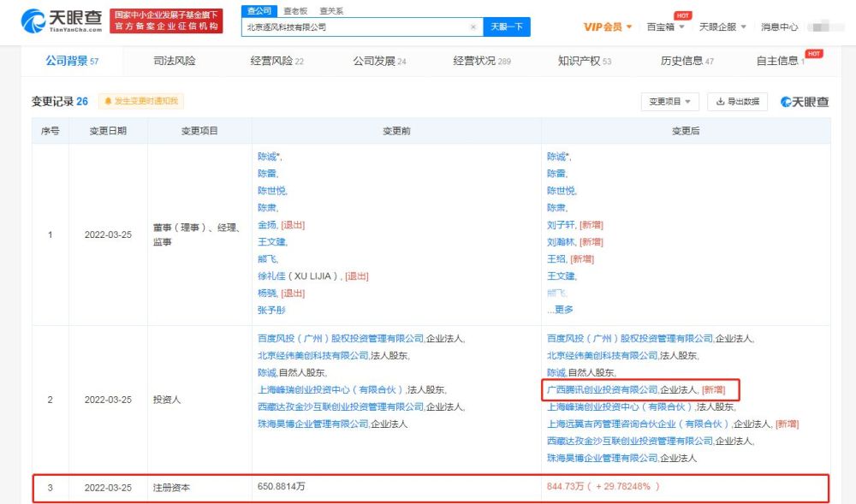Open 刘瀚林 link in 变更后 column
Screen dimensions: 856x504
click(561, 241)
